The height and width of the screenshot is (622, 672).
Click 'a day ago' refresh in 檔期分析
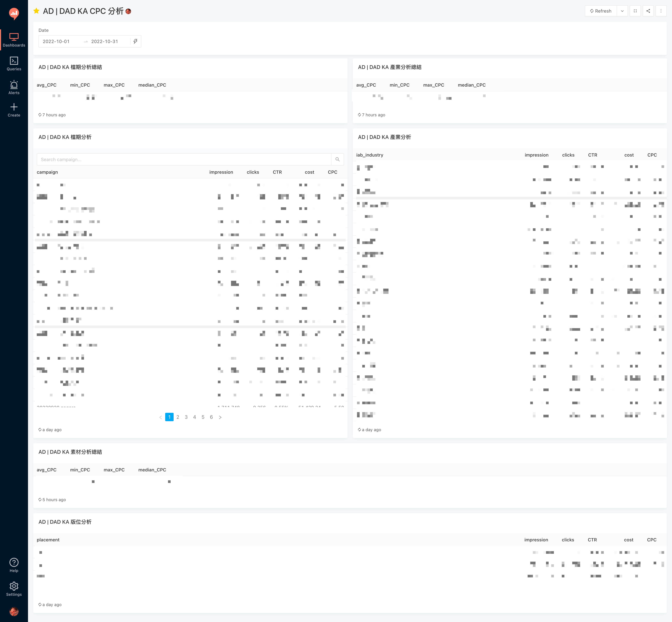click(50, 430)
